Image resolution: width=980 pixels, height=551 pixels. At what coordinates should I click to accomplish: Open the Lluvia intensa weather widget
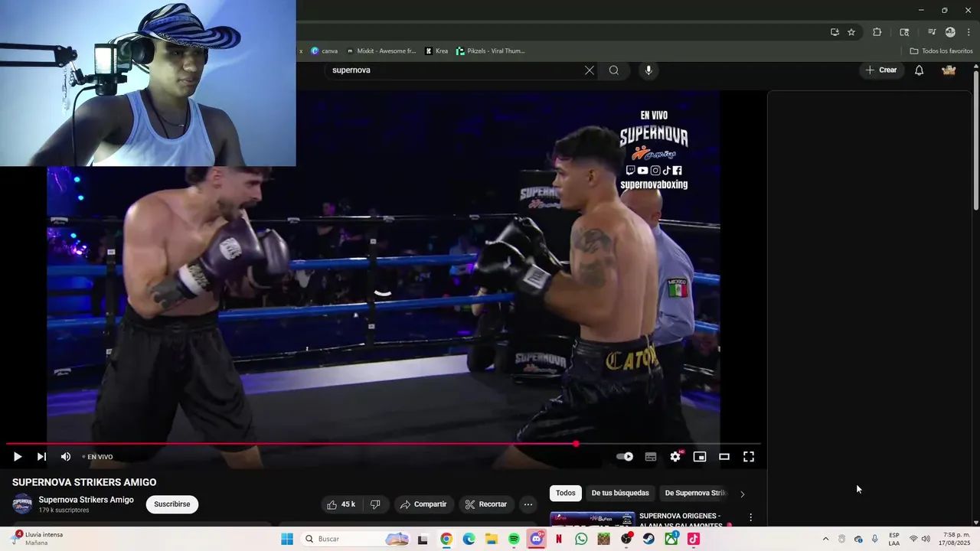click(x=37, y=539)
